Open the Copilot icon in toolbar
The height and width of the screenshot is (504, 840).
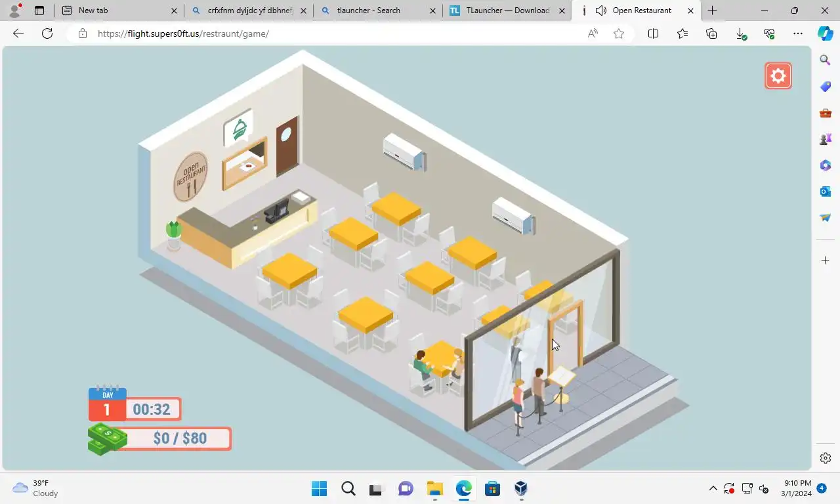click(x=826, y=33)
